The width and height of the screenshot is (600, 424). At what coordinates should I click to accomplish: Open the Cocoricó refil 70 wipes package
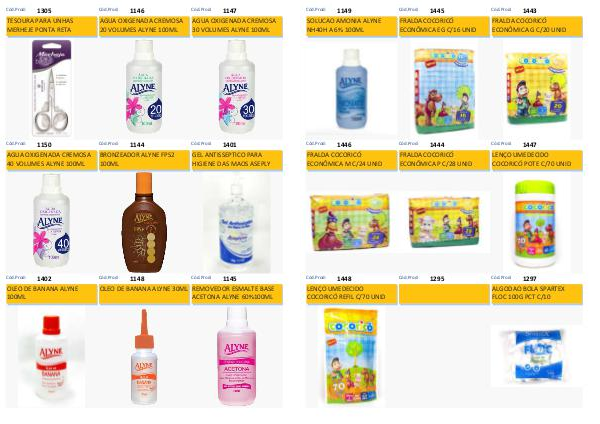pyautogui.click(x=351, y=356)
